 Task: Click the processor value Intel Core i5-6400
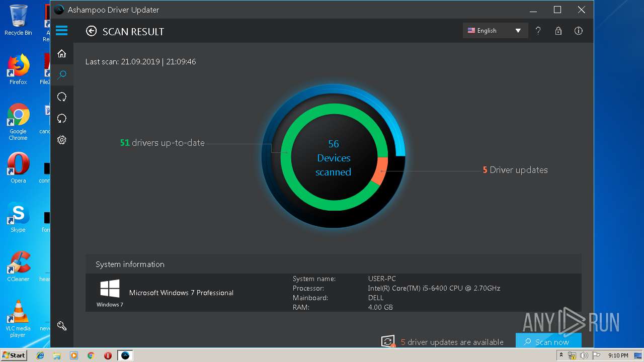pos(434,288)
